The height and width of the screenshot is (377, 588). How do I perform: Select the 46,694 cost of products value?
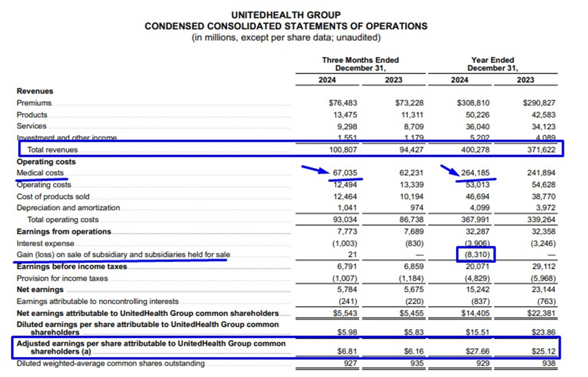[477, 196]
